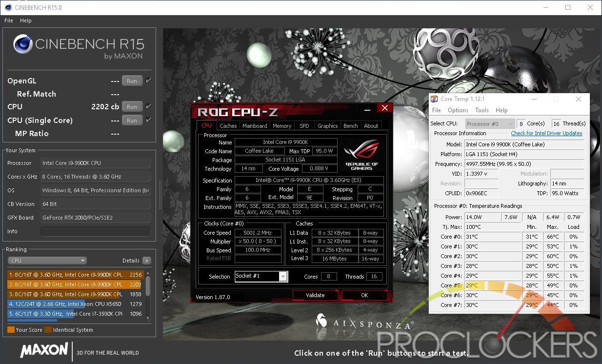
Task: Open the Select CPU dropdown in Core Temp
Action: pos(490,123)
